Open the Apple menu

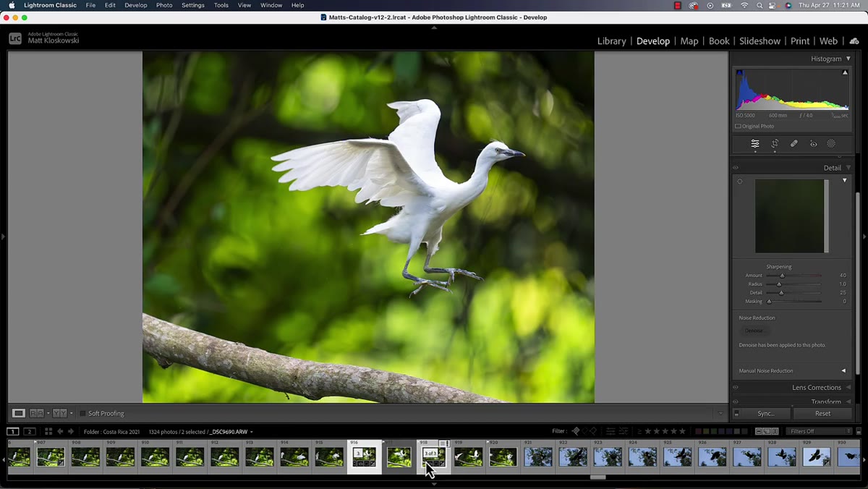12,5
